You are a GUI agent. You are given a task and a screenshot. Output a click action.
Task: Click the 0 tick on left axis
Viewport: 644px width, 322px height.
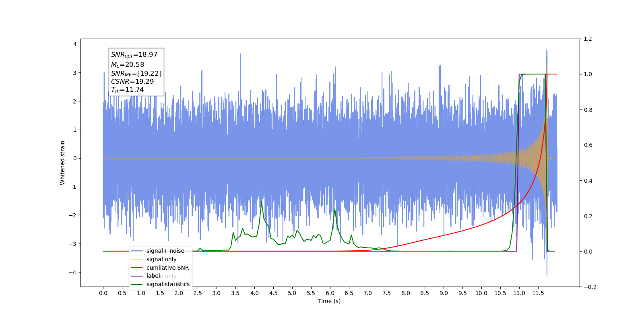pyautogui.click(x=75, y=158)
